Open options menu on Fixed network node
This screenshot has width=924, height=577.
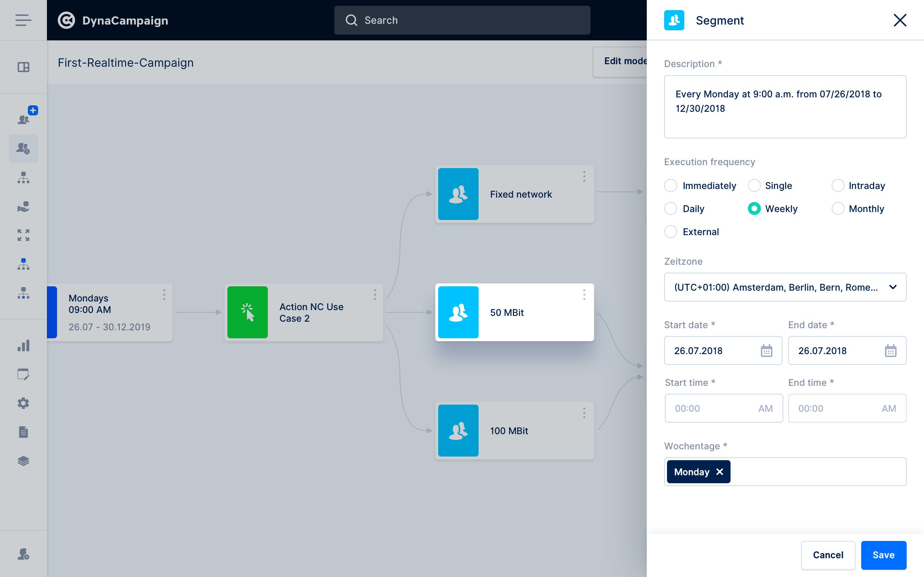584,176
